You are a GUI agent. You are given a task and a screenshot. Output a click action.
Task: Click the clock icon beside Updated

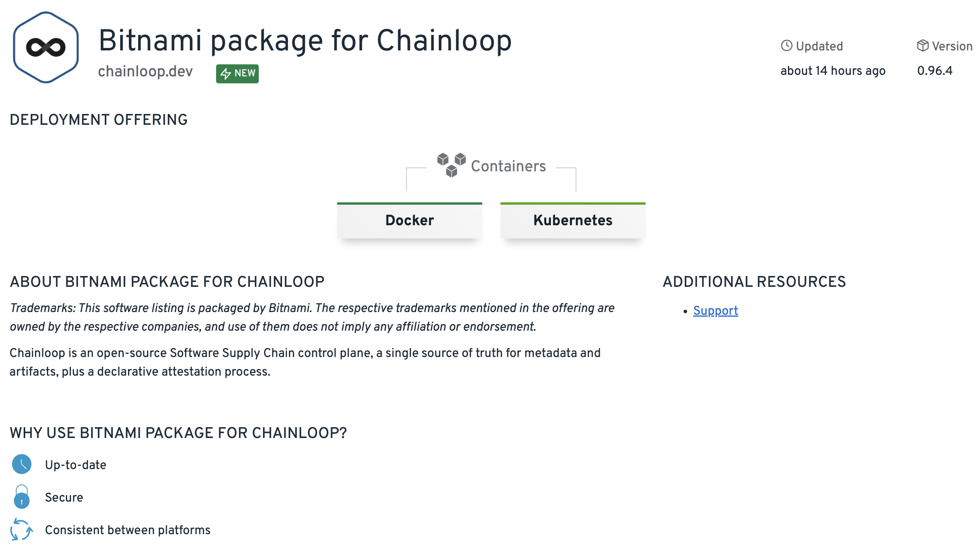(786, 46)
